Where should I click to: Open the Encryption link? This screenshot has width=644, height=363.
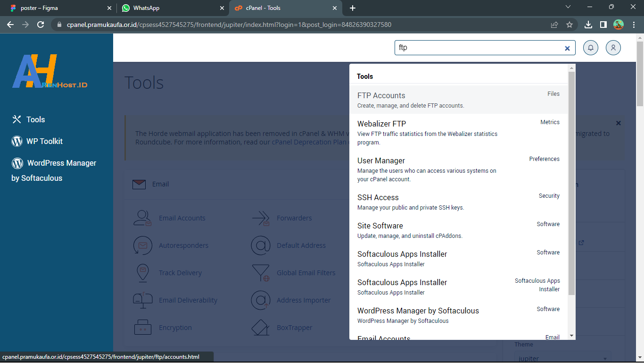click(175, 328)
